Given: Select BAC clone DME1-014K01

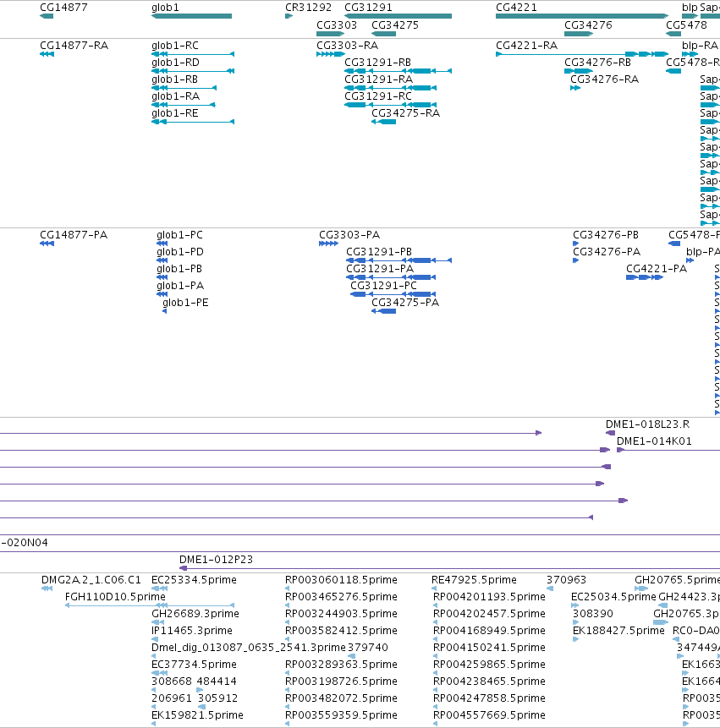Looking at the screenshot, I should tap(654, 441).
